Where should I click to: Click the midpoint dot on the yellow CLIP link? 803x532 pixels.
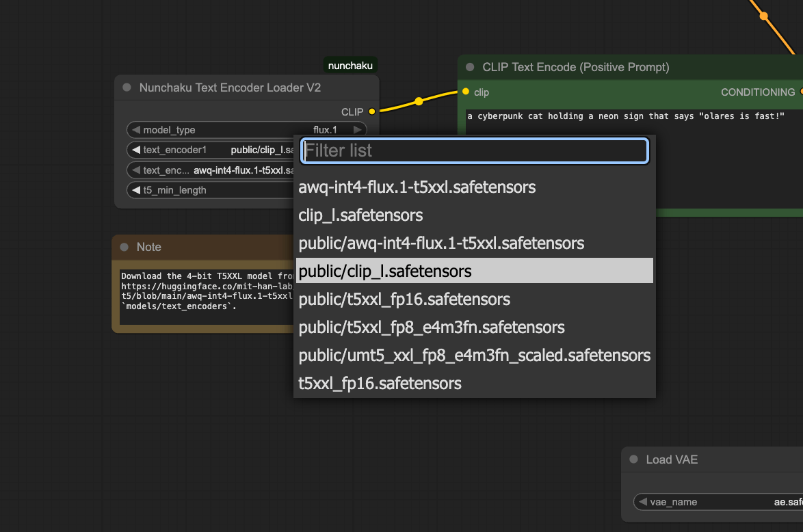click(419, 101)
